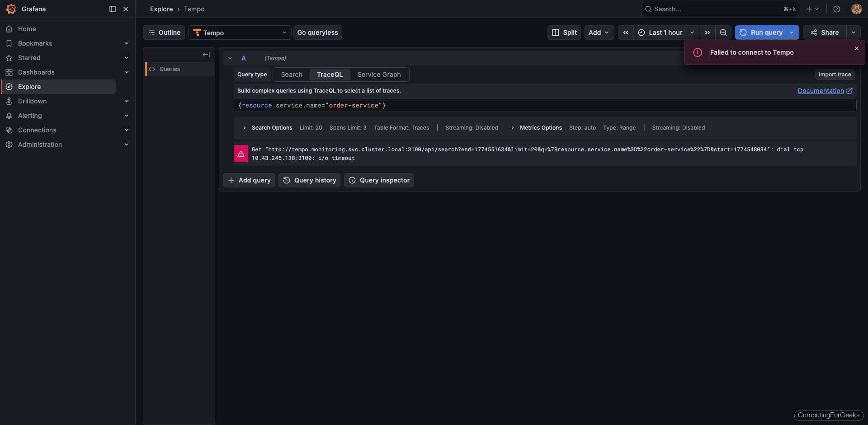Go to Alerting in sidebar
Image resolution: width=868 pixels, height=425 pixels.
point(30,116)
